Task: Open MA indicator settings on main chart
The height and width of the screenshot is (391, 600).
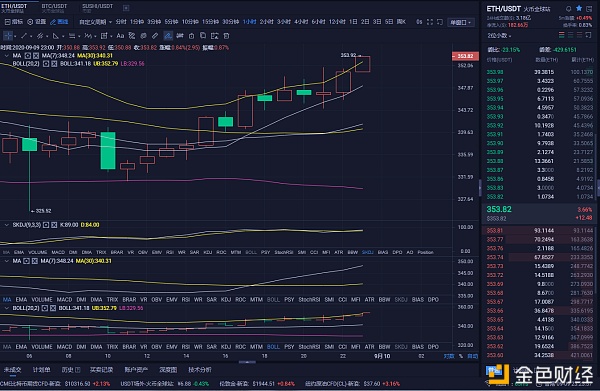Action: (28, 55)
